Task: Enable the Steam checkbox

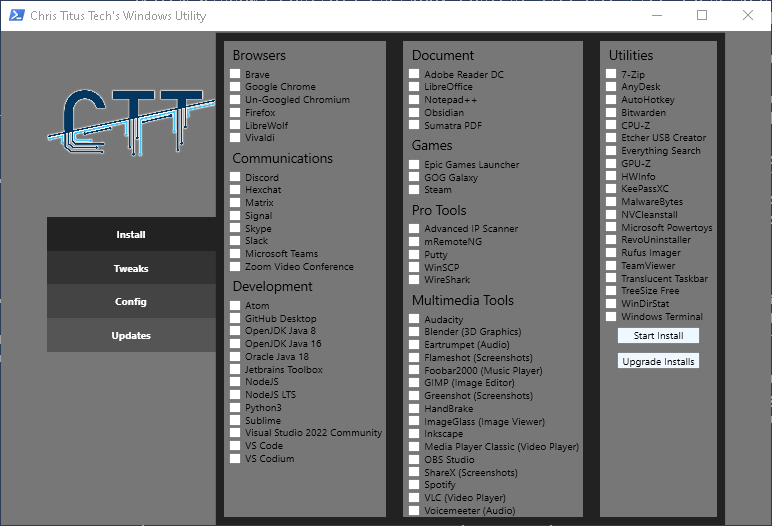Action: 414,190
